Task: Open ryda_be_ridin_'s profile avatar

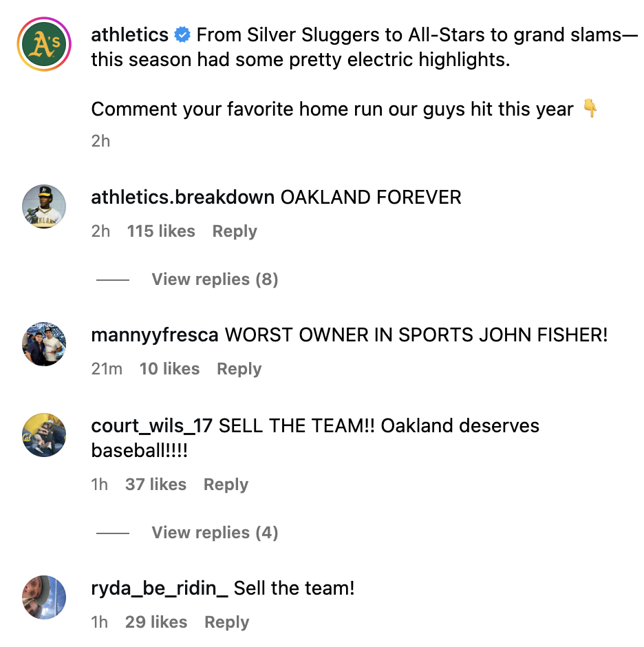Action: 44,597
